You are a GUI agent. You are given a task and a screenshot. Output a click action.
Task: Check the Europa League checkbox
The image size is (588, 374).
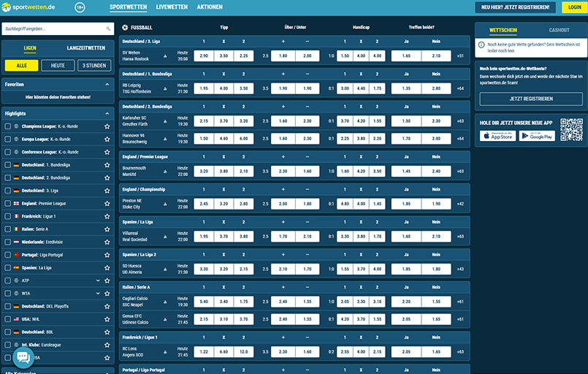(7, 140)
